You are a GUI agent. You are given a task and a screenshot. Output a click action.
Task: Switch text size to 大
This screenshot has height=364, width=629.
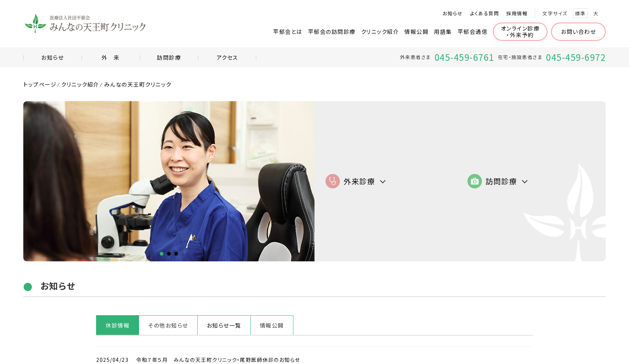point(596,13)
